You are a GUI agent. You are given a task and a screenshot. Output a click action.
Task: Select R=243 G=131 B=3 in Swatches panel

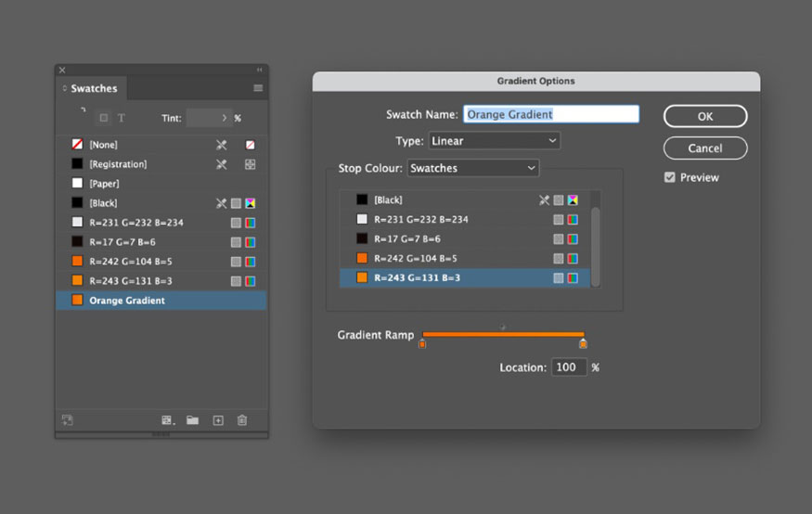tap(161, 281)
